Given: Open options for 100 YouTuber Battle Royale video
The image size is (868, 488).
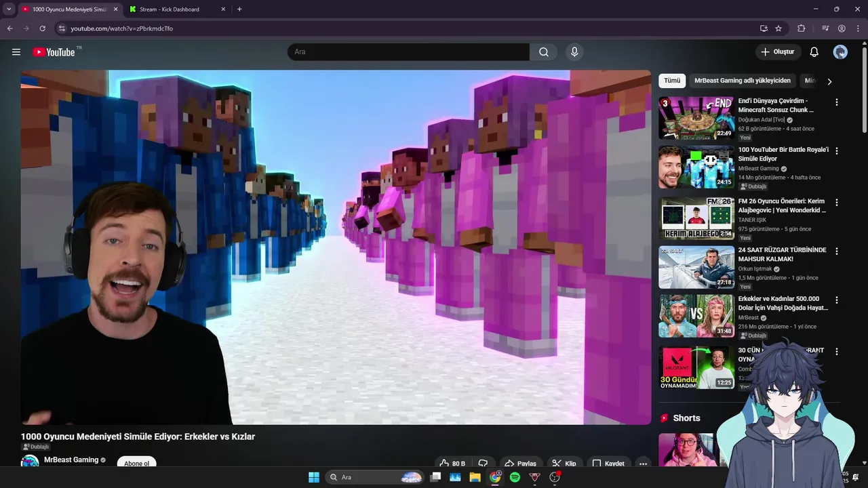Looking at the screenshot, I should (837, 151).
